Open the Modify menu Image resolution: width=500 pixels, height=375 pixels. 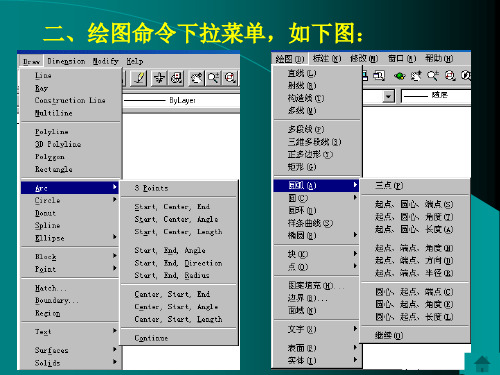[106, 61]
